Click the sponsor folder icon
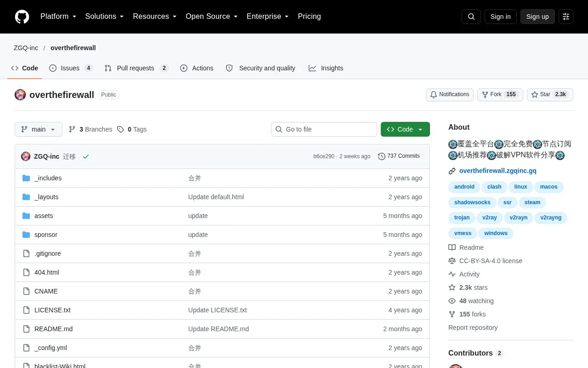 [x=26, y=235]
